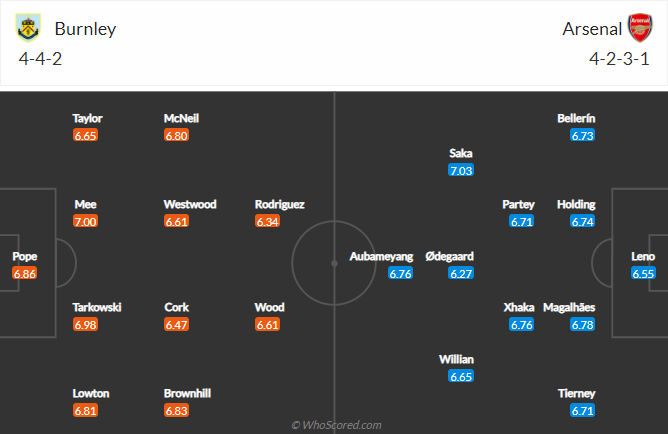Open the Burnley team name link
This screenshot has height=434, width=668.
coord(85,29)
